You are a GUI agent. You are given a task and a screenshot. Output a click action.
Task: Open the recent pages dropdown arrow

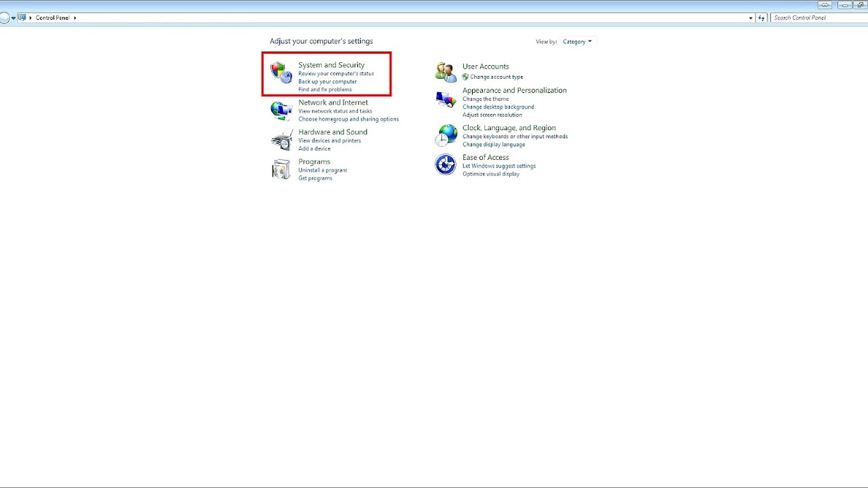click(14, 18)
